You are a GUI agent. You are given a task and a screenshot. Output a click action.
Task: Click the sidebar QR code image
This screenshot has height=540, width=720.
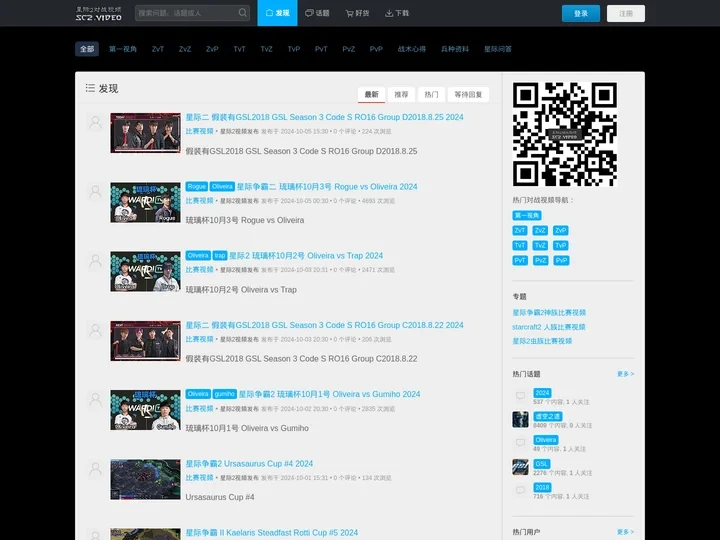pyautogui.click(x=565, y=134)
